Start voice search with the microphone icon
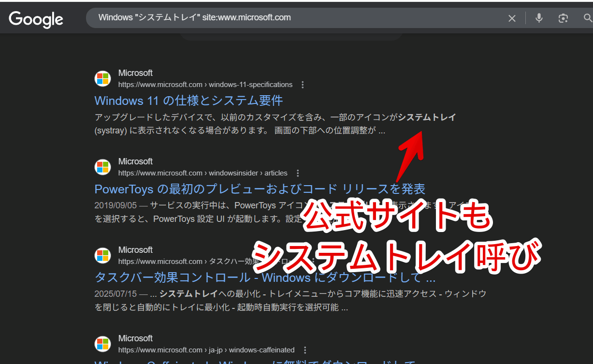 (539, 18)
